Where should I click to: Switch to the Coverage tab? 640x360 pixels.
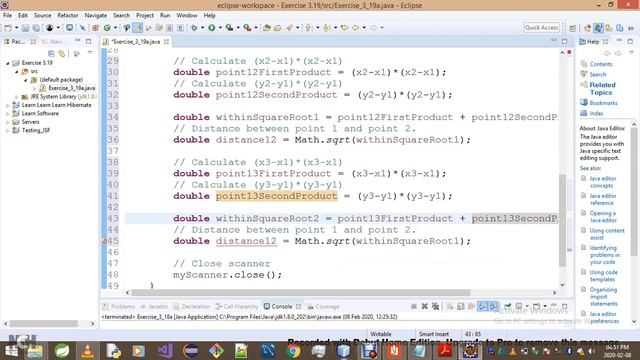[x=323, y=307]
